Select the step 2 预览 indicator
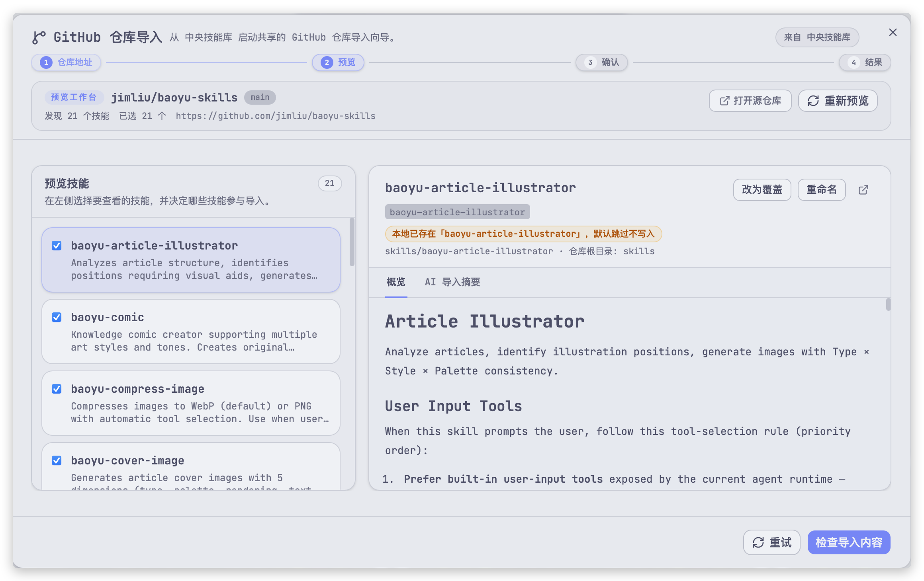 338,62
